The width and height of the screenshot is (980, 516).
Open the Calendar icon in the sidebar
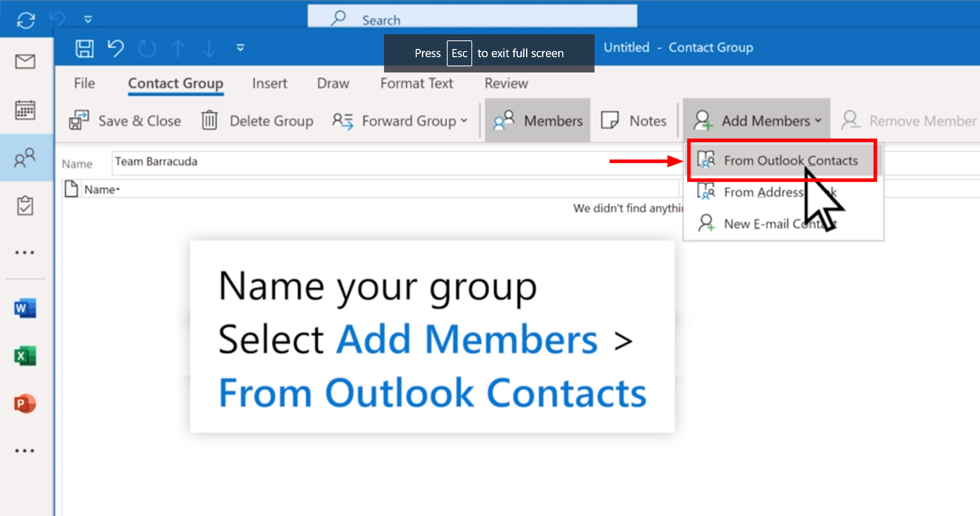(x=26, y=109)
